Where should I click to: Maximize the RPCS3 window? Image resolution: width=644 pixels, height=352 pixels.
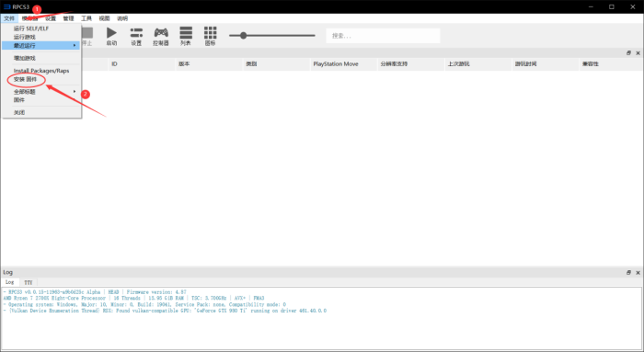(612, 6)
